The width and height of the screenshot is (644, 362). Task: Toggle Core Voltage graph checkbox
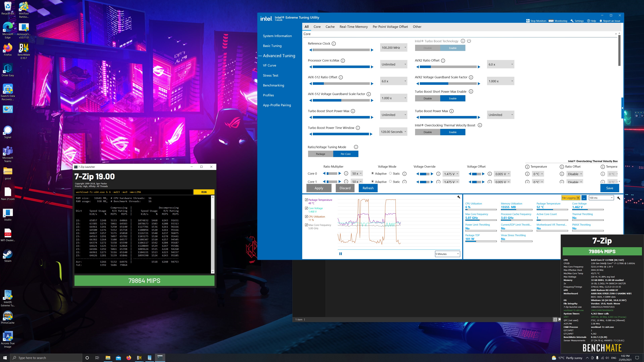pyautogui.click(x=306, y=208)
